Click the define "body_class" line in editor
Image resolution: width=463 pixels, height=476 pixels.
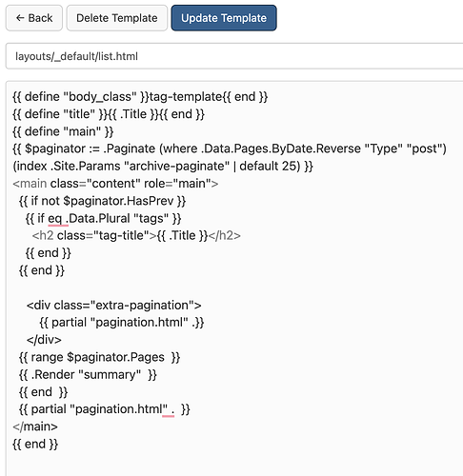tap(140, 97)
